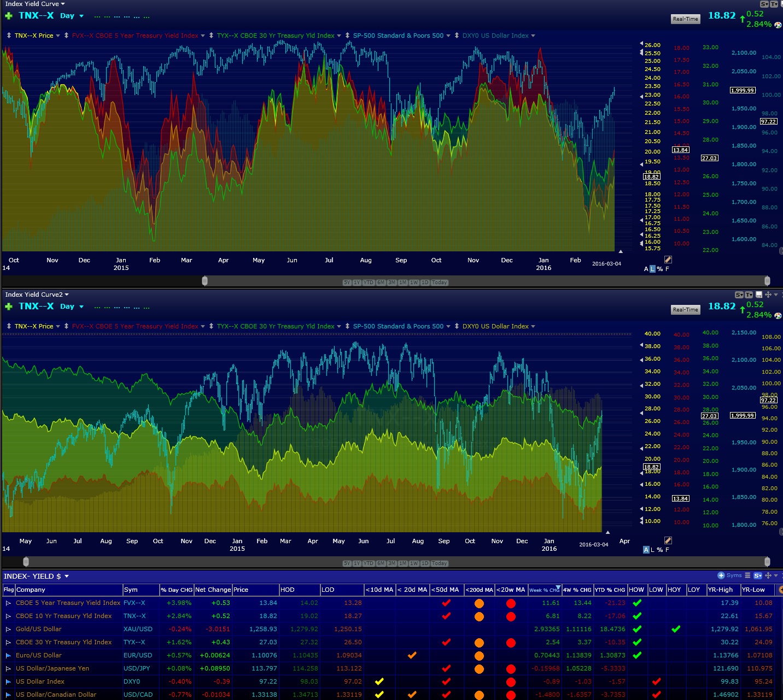Open the T dropdown in the Yield Curve2 header

tap(749, 295)
